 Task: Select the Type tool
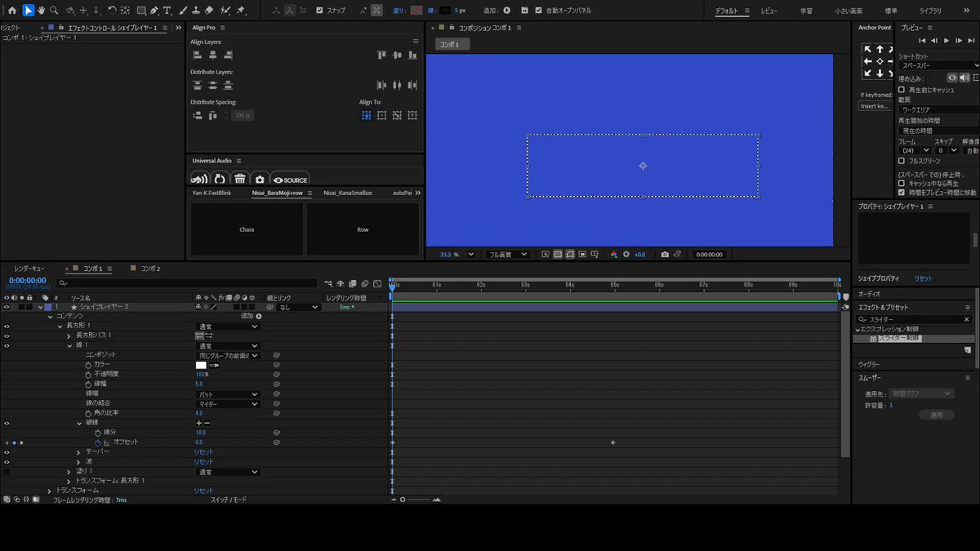pyautogui.click(x=167, y=11)
